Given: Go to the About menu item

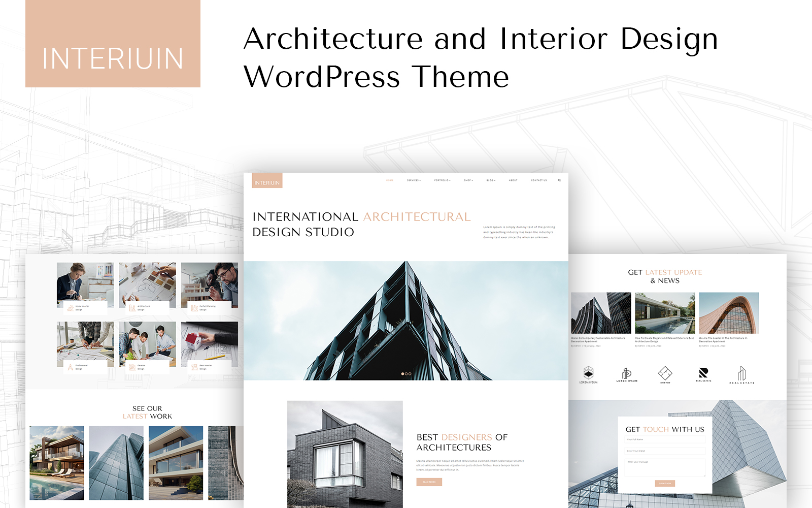Looking at the screenshot, I should click(513, 180).
